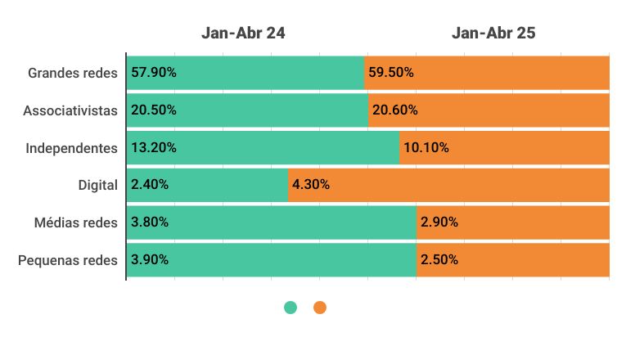
Task: Click the Médias redes 3.80% bar
Action: point(271,222)
